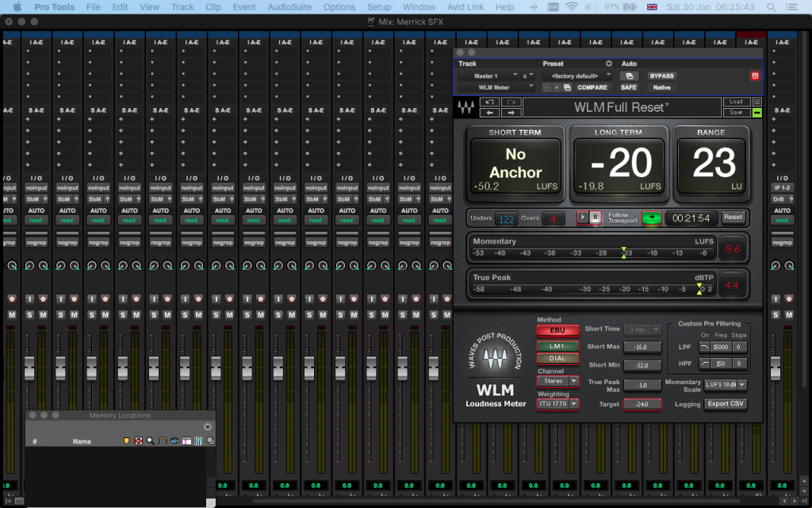Click Save in the WLM toolbar

[736, 113]
